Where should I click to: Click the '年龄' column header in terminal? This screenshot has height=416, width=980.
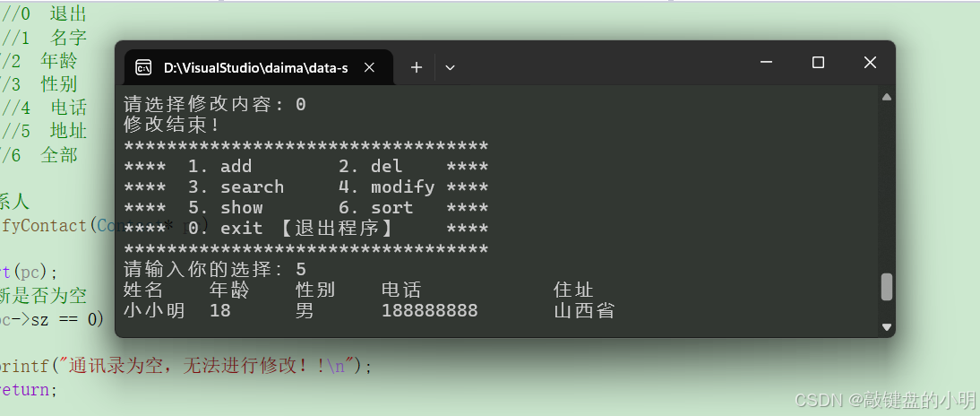229,290
